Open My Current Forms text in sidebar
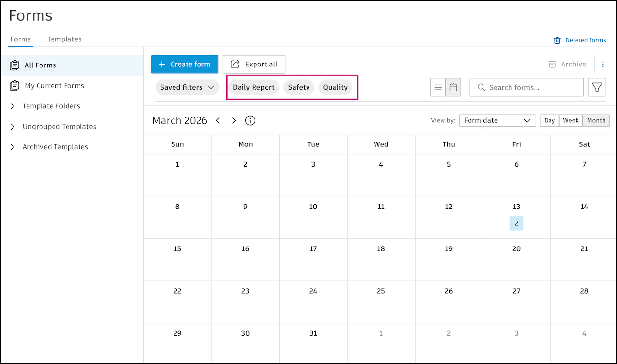Image resolution: width=617 pixels, height=364 pixels. 54,86
